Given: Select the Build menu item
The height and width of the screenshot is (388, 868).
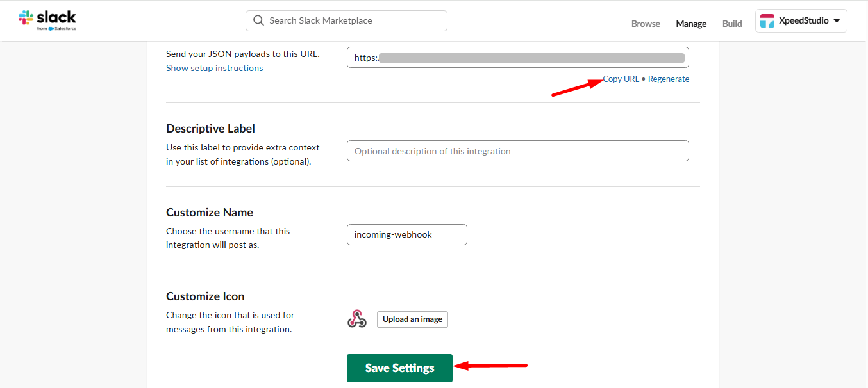Looking at the screenshot, I should click(731, 24).
